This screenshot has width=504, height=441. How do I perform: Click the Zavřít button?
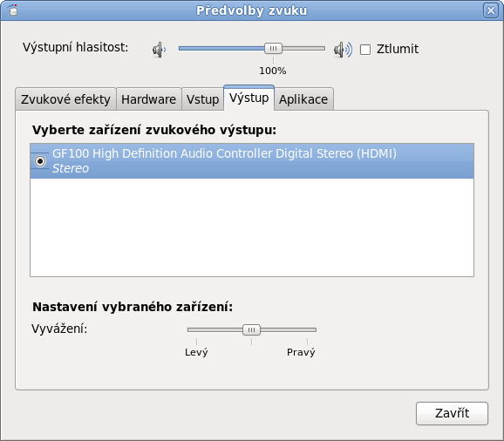[x=452, y=413]
